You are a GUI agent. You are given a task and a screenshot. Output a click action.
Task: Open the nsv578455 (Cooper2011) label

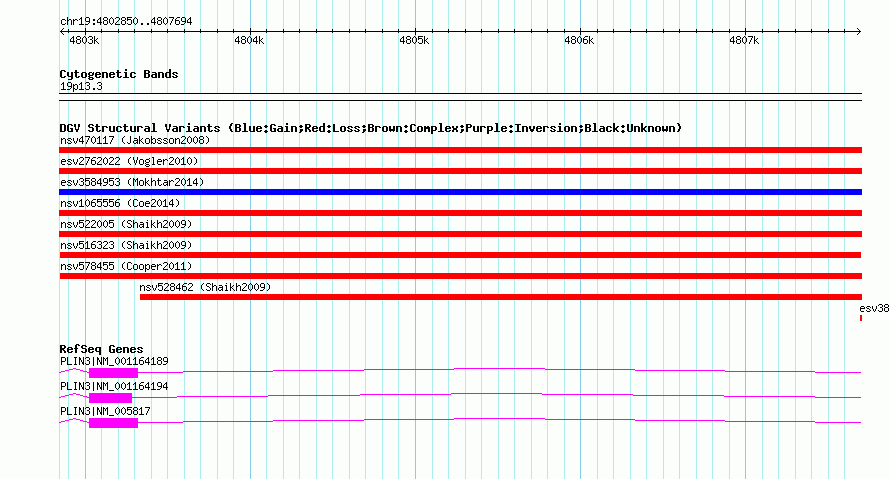pos(126,266)
